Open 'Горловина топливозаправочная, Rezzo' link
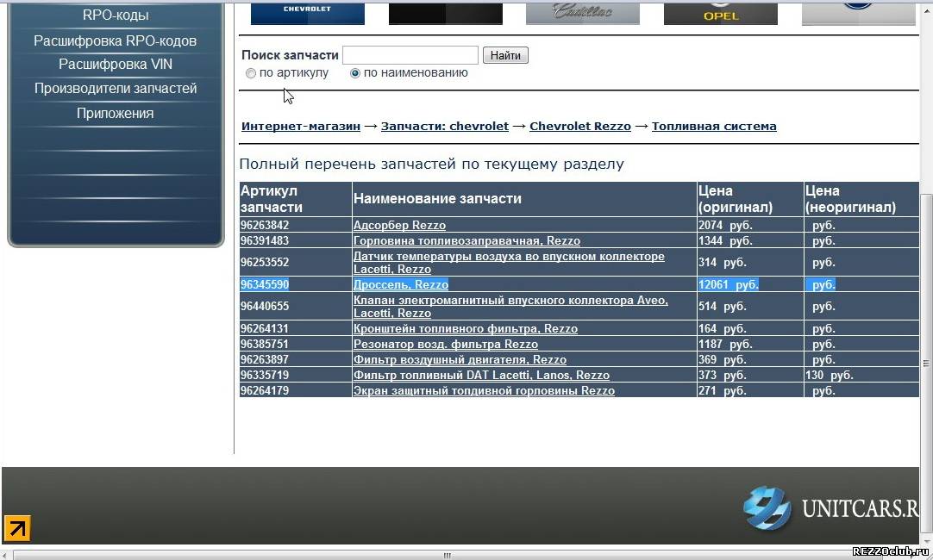 pyautogui.click(x=466, y=240)
